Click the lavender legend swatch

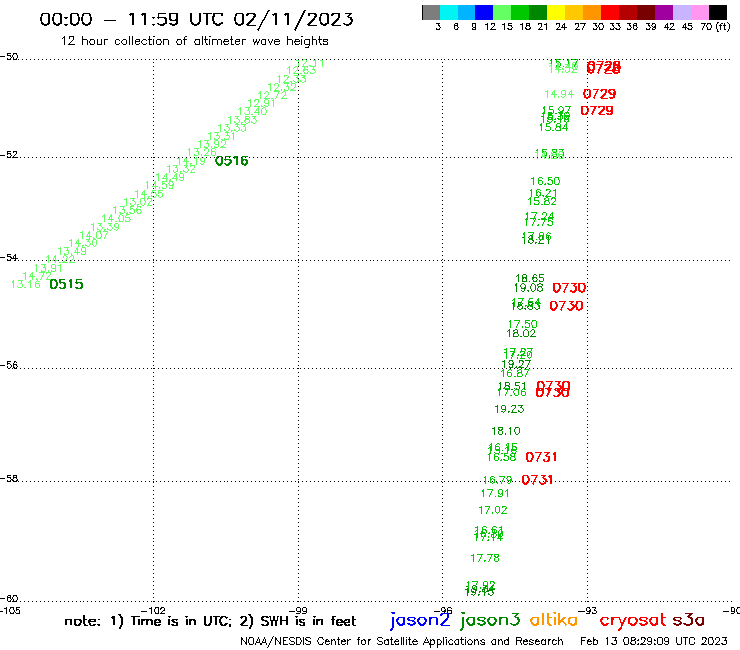(x=681, y=12)
